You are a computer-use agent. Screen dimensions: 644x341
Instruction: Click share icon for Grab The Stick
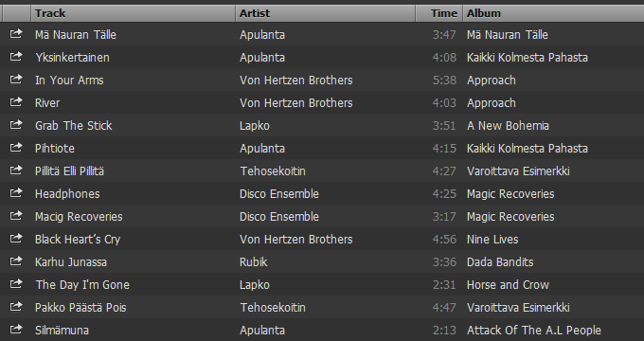pos(15,124)
